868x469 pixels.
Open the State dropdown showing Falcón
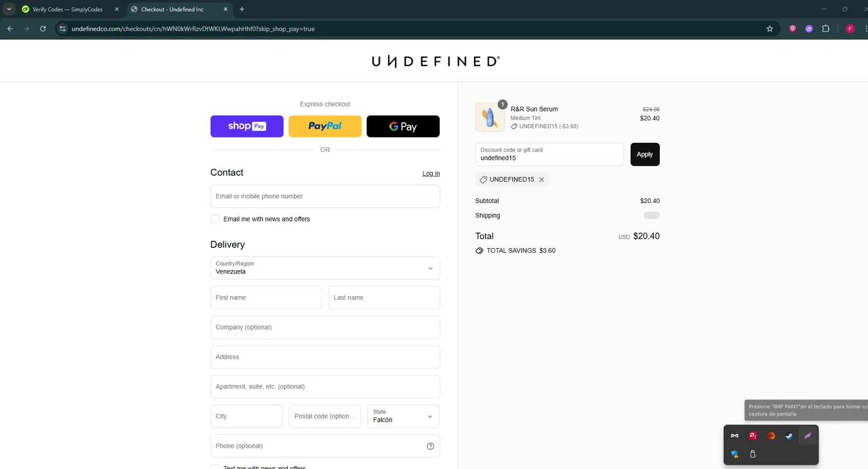point(403,416)
